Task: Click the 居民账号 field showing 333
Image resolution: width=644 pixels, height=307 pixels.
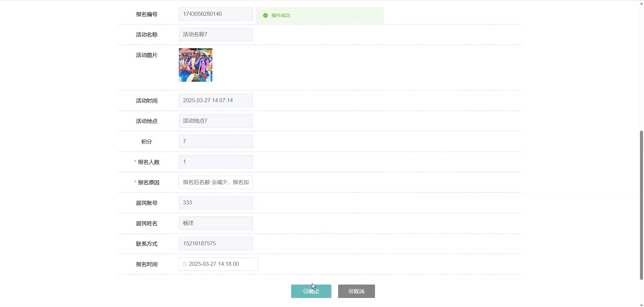Action: (x=216, y=203)
